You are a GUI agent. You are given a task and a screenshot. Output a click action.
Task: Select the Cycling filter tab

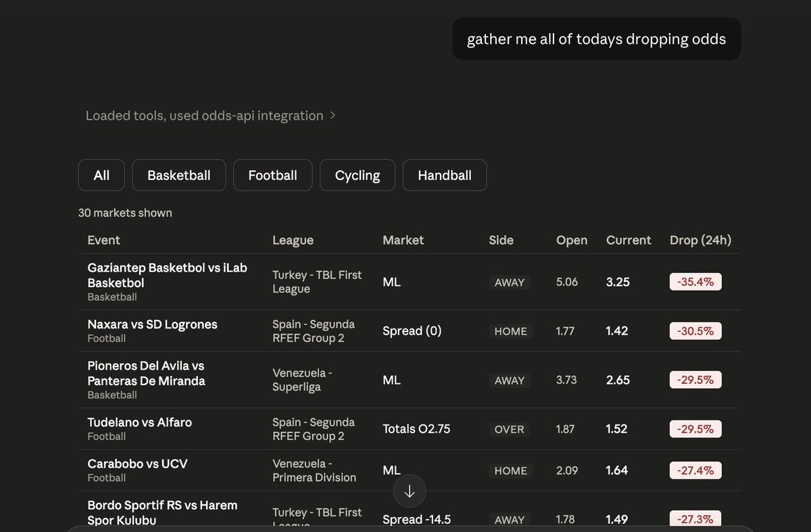[358, 175]
